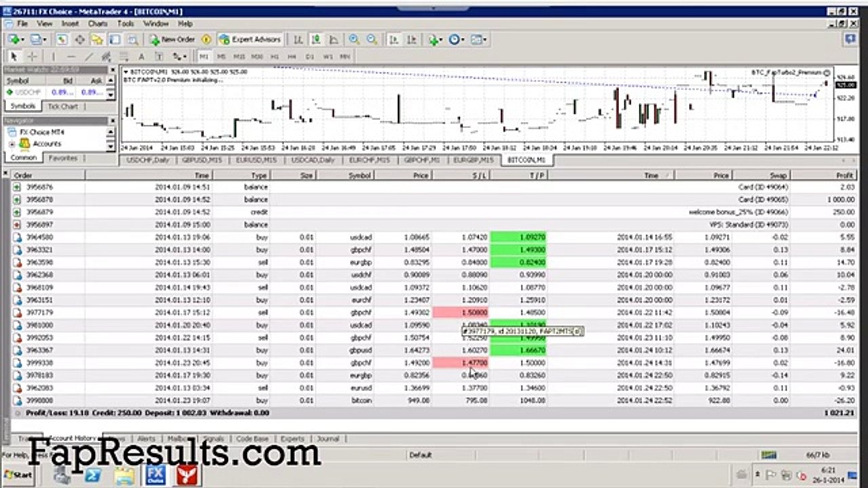Image resolution: width=868 pixels, height=488 pixels.
Task: Open the View menu
Action: [45, 23]
